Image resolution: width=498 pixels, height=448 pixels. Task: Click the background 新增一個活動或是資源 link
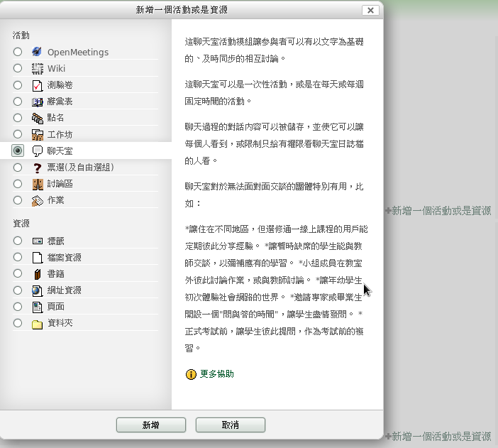[x=438, y=210]
